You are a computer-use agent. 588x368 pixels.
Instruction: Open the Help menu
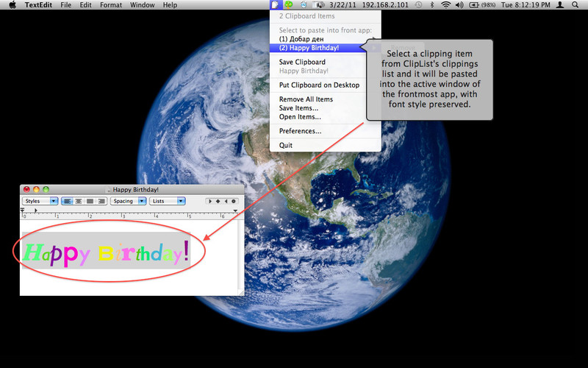(170, 5)
